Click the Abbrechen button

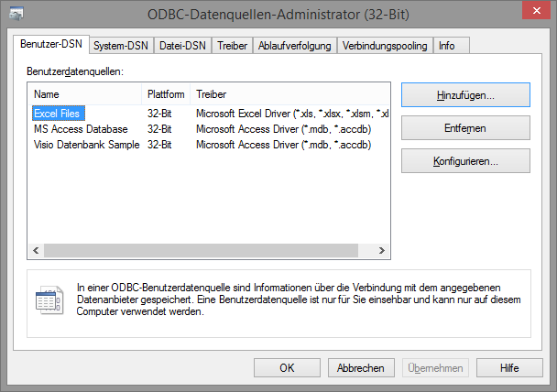(x=360, y=367)
